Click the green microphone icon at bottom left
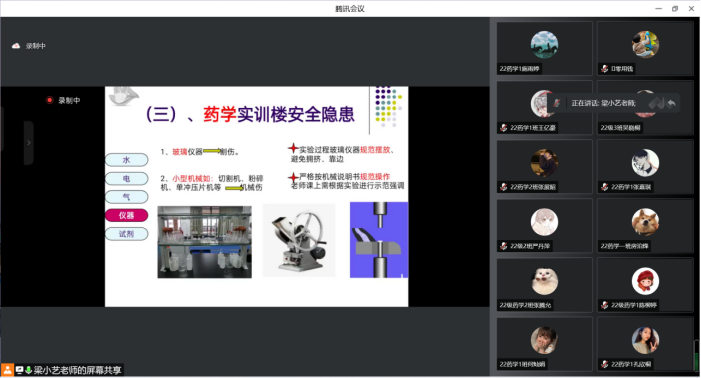 click(x=28, y=370)
